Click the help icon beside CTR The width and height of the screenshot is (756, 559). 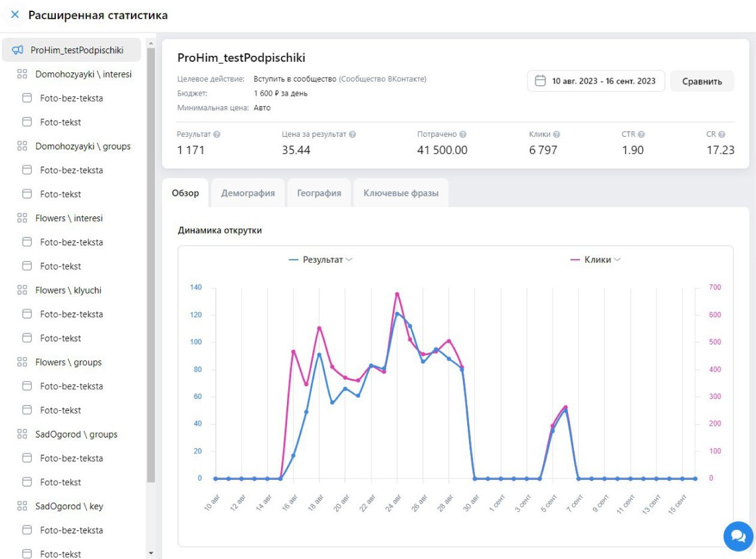coord(641,134)
